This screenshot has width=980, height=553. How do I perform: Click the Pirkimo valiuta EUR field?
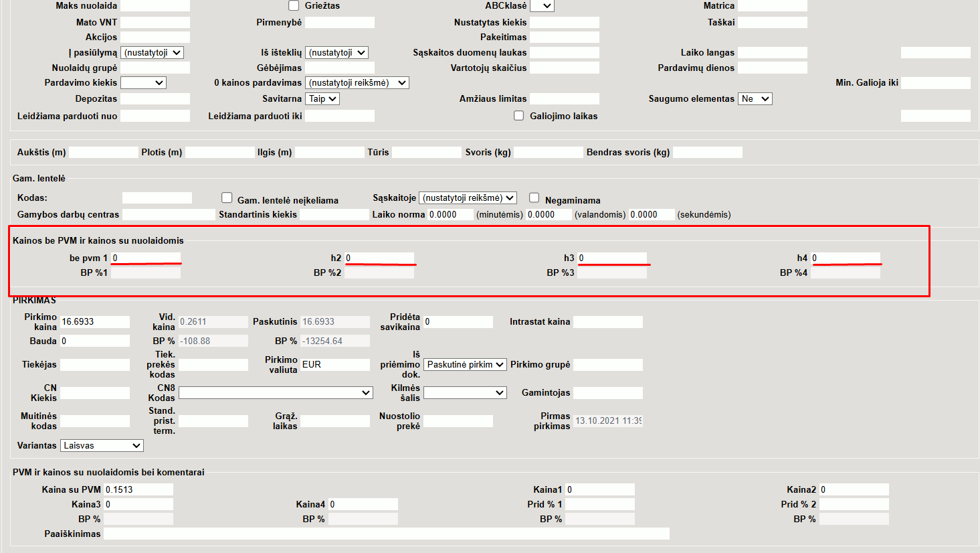coord(334,365)
